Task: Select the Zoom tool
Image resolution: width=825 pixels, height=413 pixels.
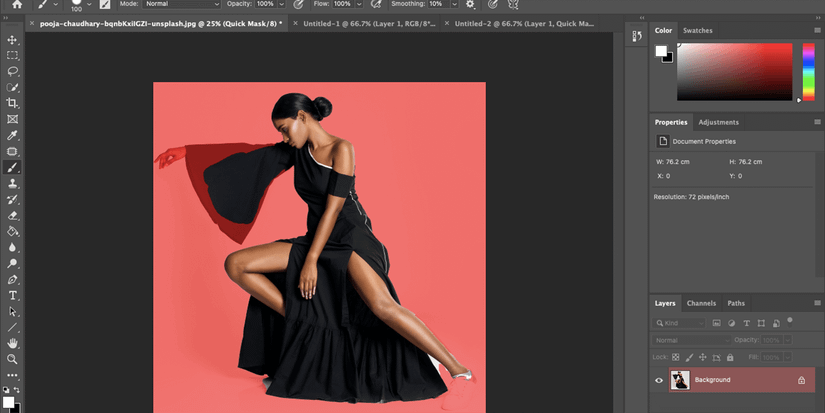Action: (13, 358)
